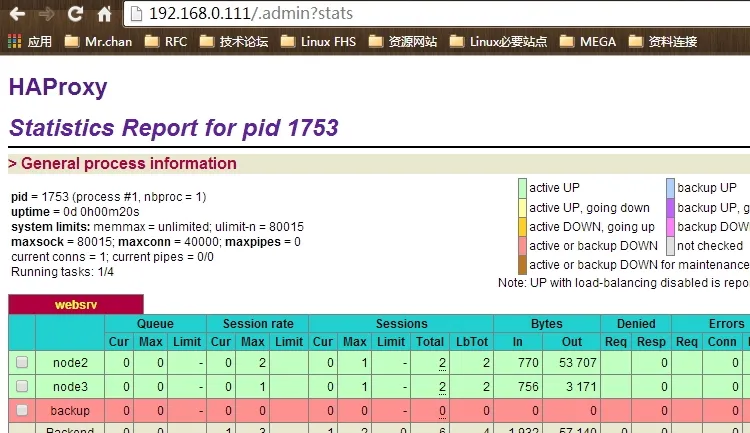This screenshot has width=750, height=433.
Task: Click node2 Bytes Out value 53 707
Action: 578,363
